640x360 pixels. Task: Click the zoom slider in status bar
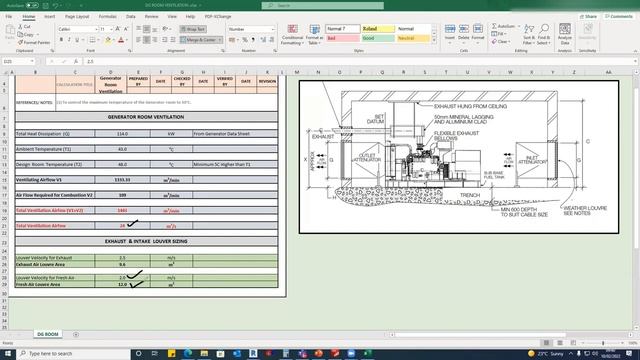coord(602,343)
